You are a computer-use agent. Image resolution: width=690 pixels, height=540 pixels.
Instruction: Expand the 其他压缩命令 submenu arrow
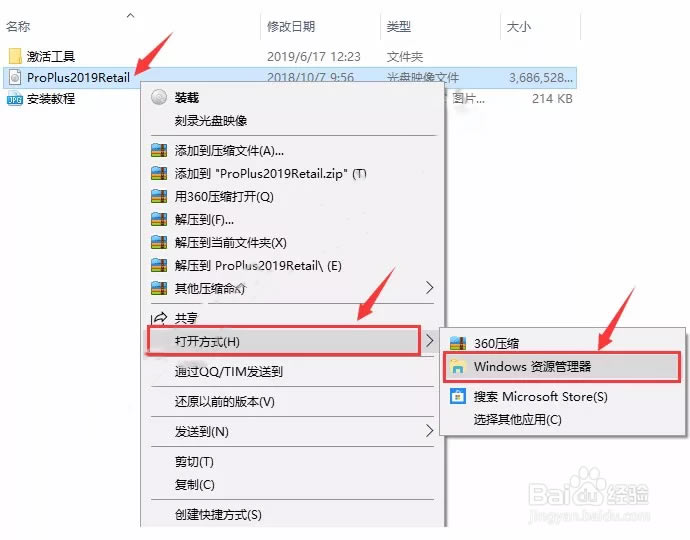pos(429,288)
